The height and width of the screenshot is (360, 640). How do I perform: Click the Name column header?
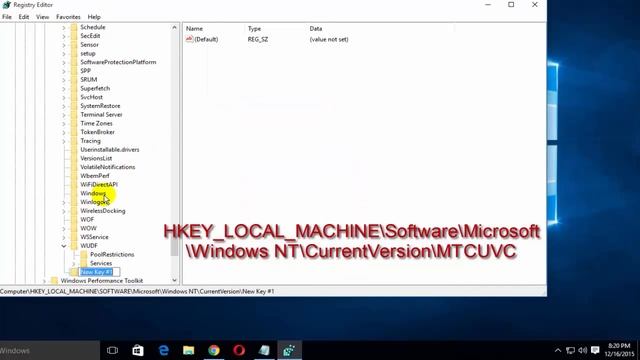[x=194, y=29]
